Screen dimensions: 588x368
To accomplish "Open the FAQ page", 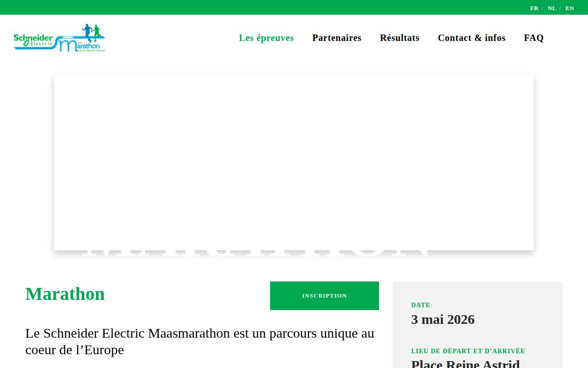I will pos(534,38).
